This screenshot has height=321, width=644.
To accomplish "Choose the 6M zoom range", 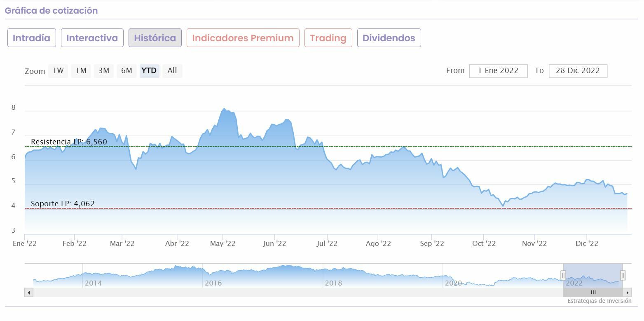I will coord(126,71).
